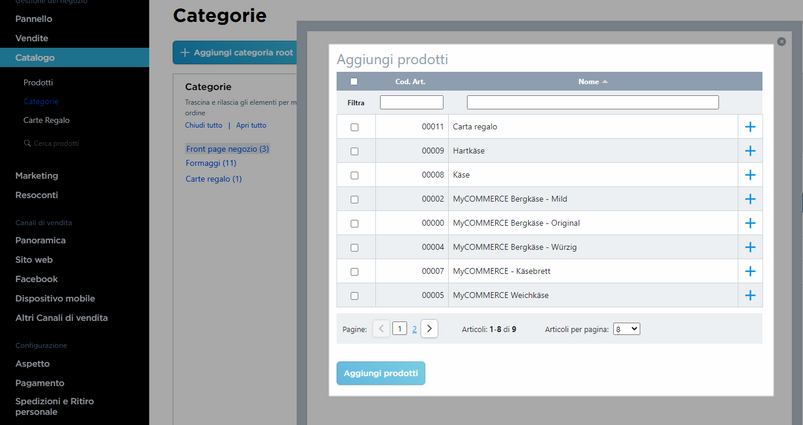Open Altri Canali di vendita
This screenshot has width=803, height=425.
click(61, 318)
